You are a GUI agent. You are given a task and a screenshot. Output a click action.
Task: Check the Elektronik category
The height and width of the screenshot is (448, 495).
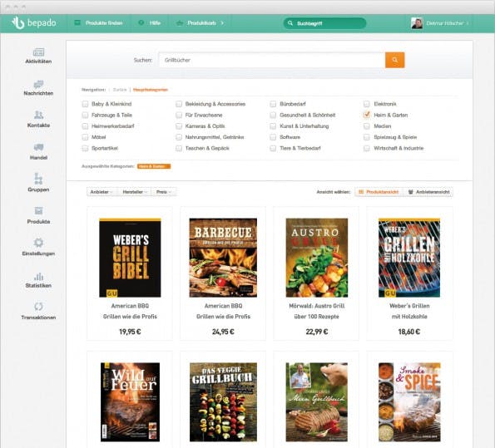pos(367,104)
